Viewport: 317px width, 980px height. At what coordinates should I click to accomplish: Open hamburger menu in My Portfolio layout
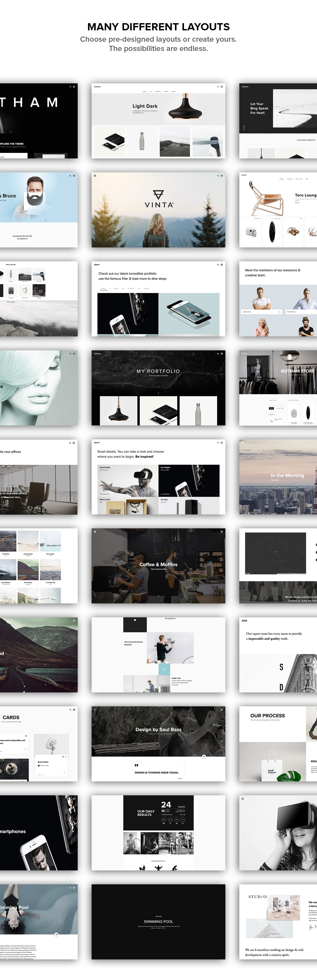point(222,354)
